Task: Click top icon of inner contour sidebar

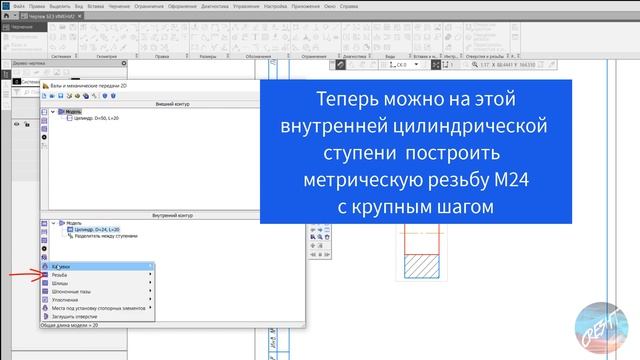Action: point(44,223)
